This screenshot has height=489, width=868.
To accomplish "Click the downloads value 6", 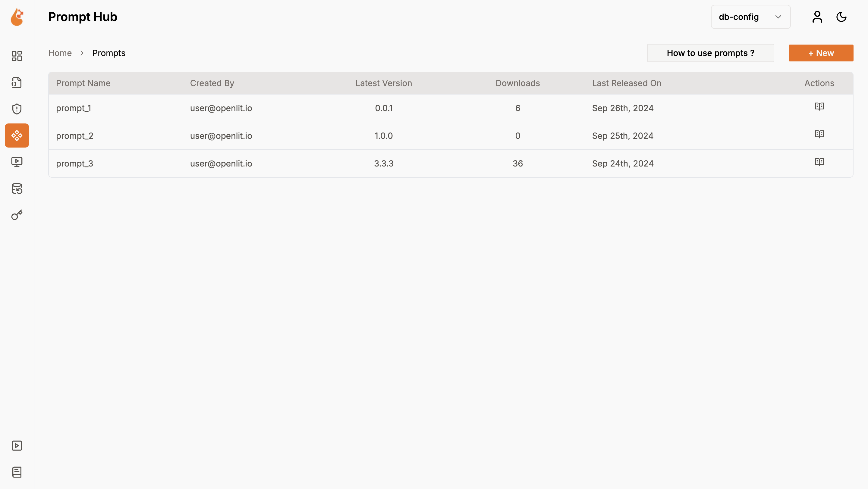I will 517,108.
